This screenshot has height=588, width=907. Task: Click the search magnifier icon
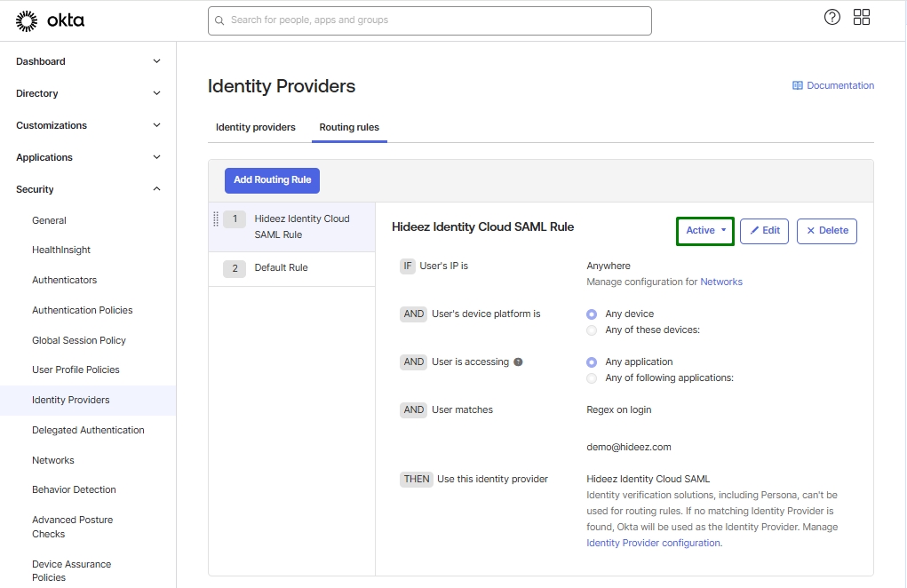coord(219,20)
